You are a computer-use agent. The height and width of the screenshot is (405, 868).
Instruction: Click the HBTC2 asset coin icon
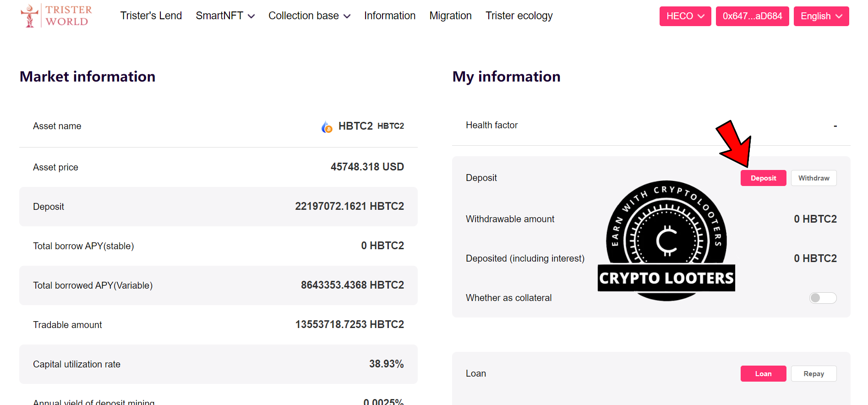tap(327, 127)
